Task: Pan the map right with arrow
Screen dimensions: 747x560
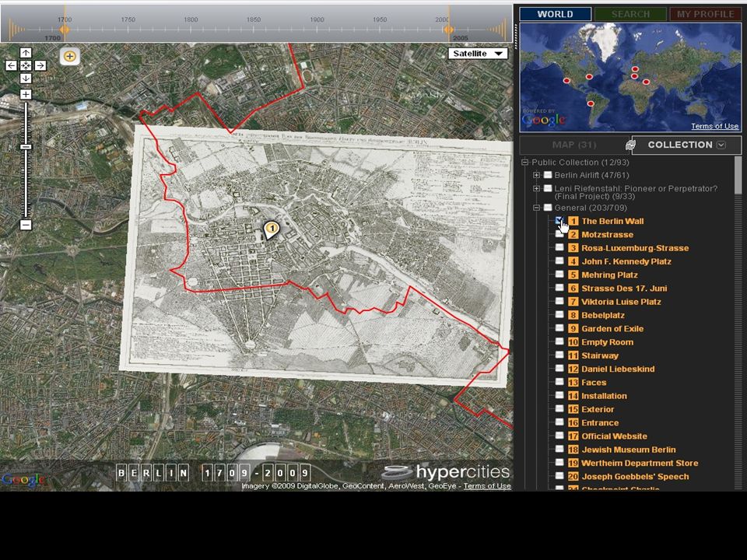Action: [x=40, y=65]
